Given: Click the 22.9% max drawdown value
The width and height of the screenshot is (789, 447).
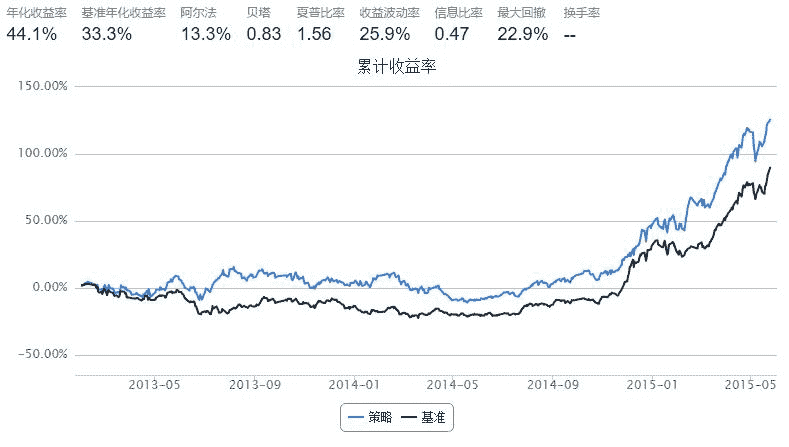Looking at the screenshot, I should click(523, 34).
